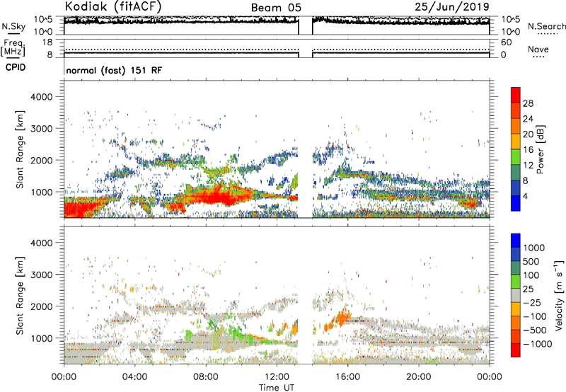Select the 'CPID' row label
Image resolution: width=566 pixels, height=392 pixels.
[x=16, y=67]
